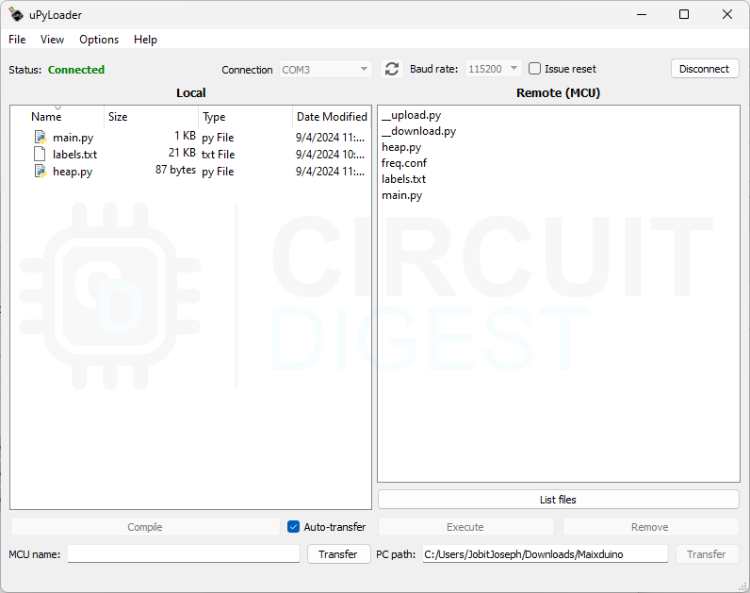
Task: Sort local files by Name column header
Action: 57,117
